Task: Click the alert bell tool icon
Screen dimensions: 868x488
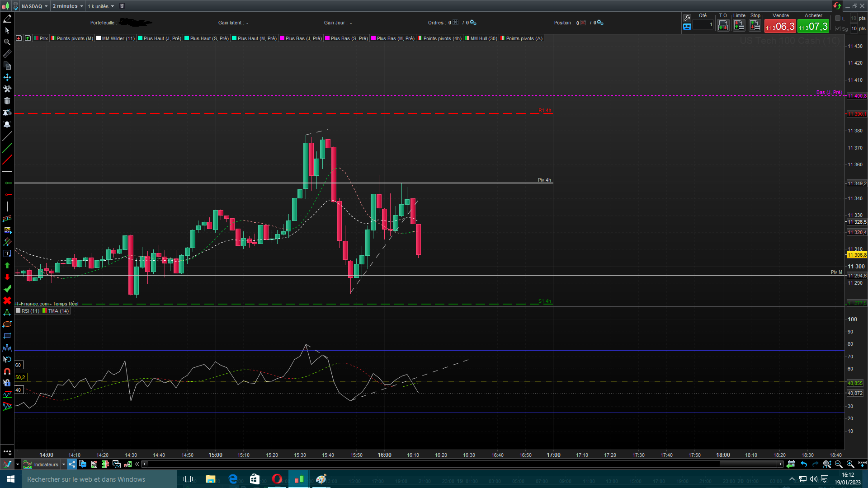Action: click(7, 124)
